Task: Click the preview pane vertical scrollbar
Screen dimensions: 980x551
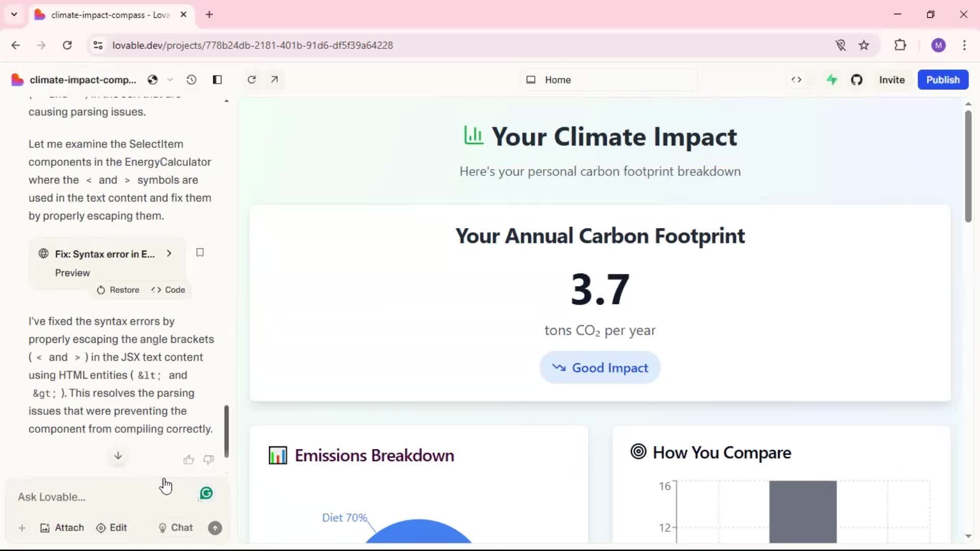Action: point(968,166)
